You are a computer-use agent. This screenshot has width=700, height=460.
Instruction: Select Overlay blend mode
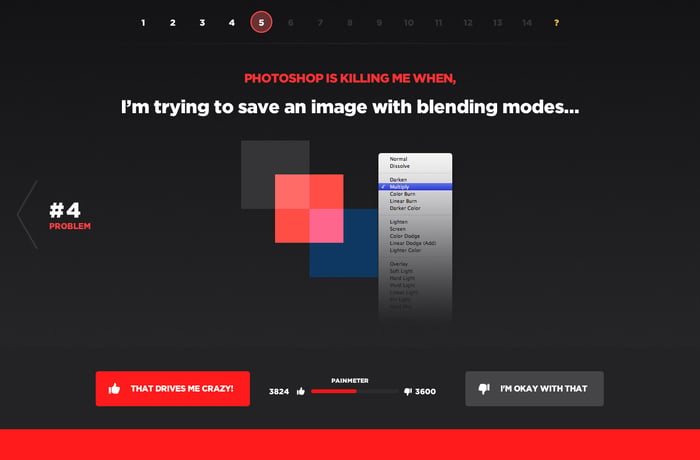tap(398, 264)
